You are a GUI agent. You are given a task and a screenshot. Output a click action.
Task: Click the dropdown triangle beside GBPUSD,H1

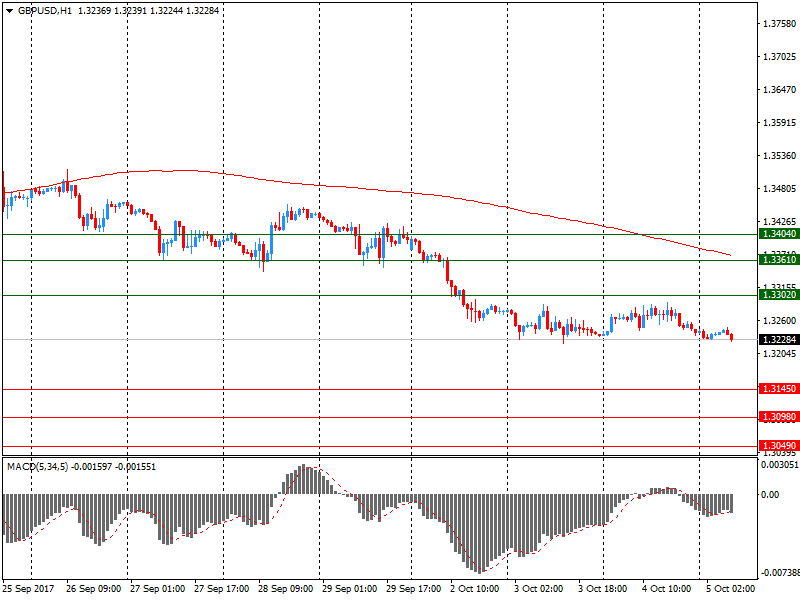[9, 11]
